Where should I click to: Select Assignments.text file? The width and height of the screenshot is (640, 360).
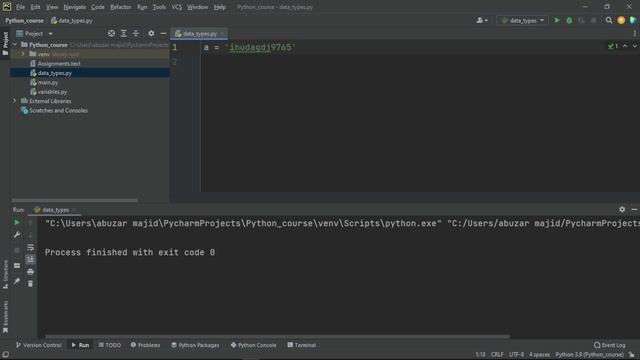tap(59, 64)
